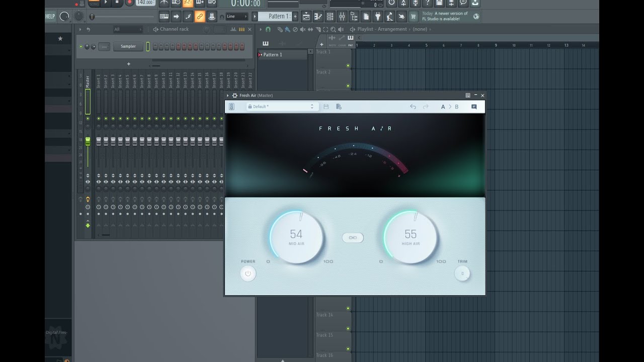Screen dimensions: 644x362
Task: Open Fresh Air detailed settings icon
Action: (x=468, y=95)
